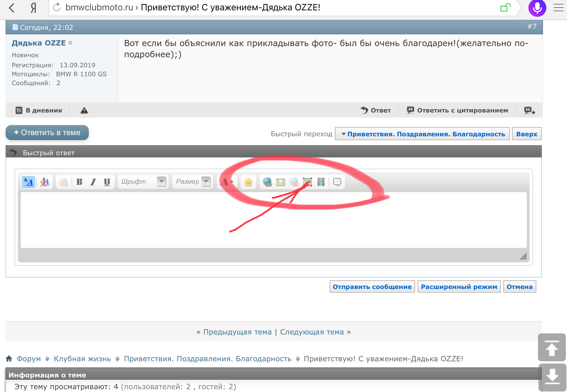Click the insert link globe icon

tap(267, 182)
